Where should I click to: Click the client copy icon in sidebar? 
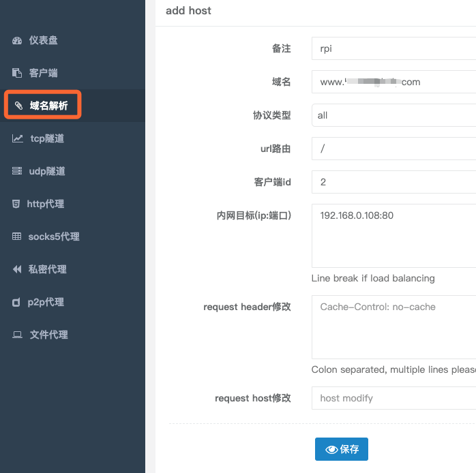[x=17, y=74]
